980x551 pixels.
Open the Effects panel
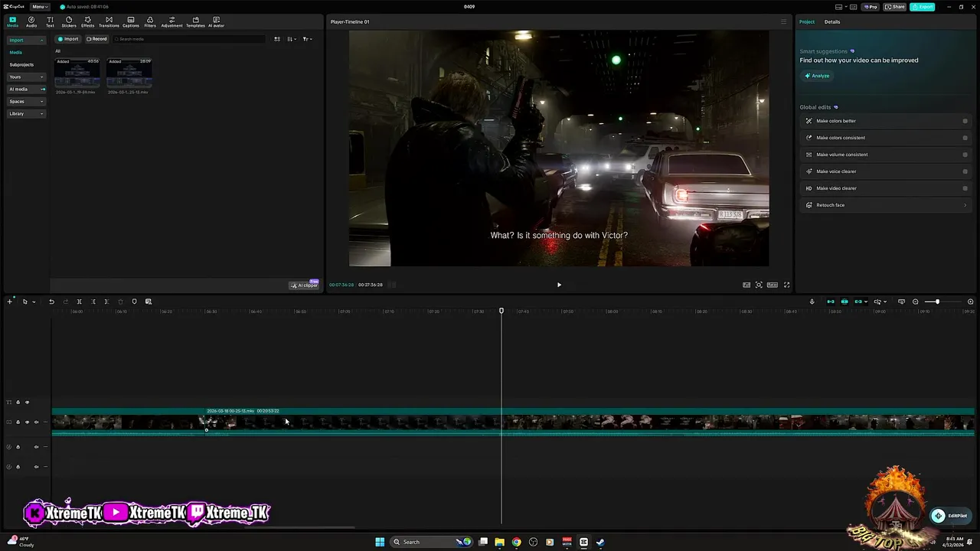(87, 21)
